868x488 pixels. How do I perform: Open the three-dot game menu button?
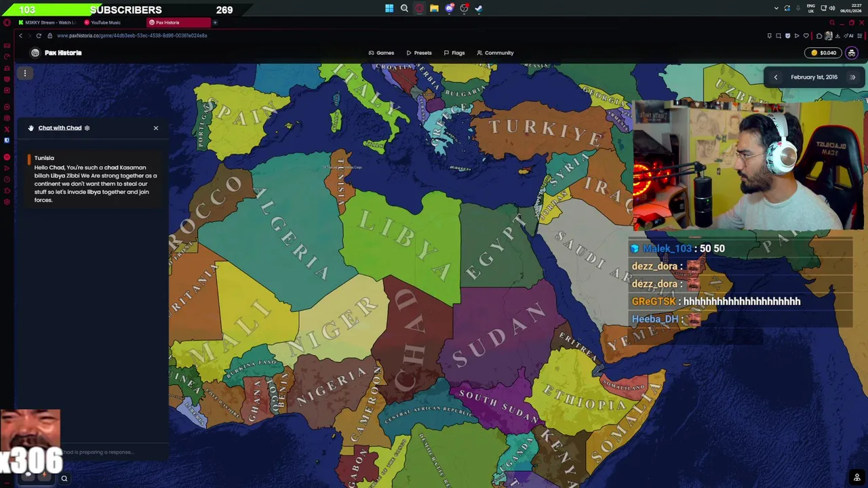pos(25,73)
